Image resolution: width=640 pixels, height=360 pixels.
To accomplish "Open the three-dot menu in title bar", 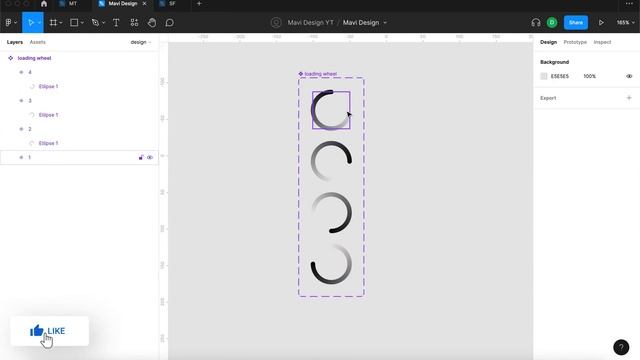I will pos(629,4).
